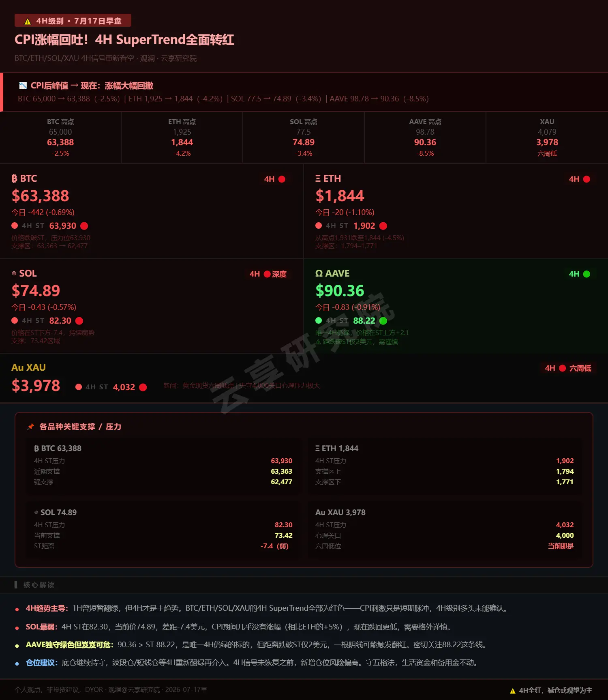This screenshot has width=608, height=700.
Task: Click the BTC price $63,388
Action: 41,196
